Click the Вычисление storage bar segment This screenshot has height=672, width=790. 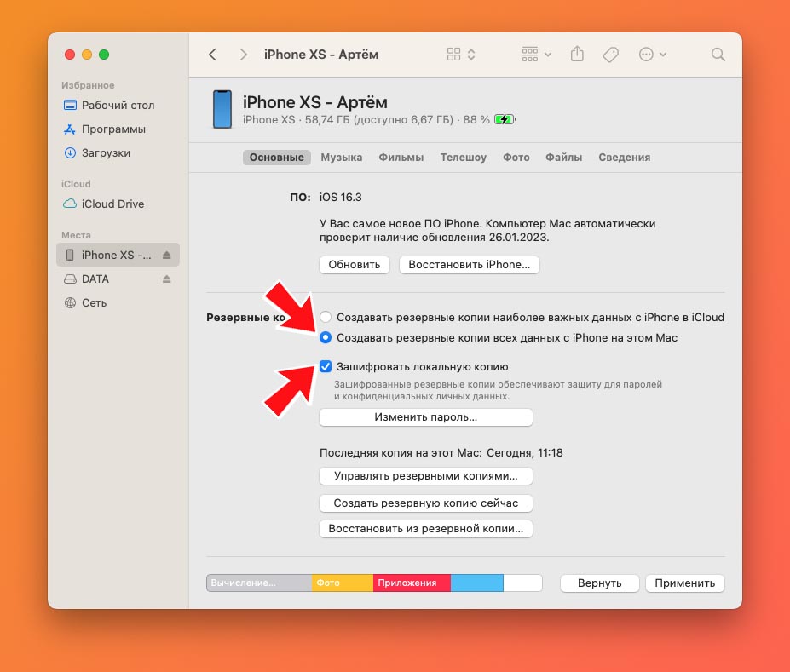[259, 583]
